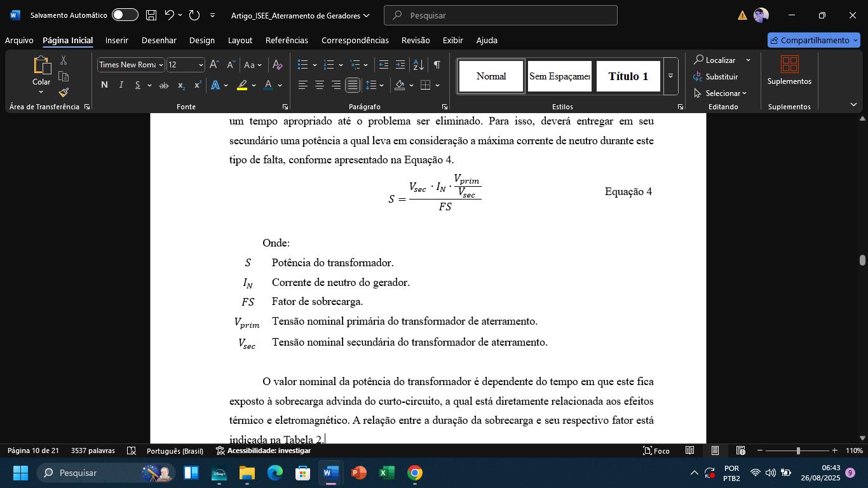Screen dimensions: 868x488
Task: Switch to Read Mode view
Action: coord(689,451)
